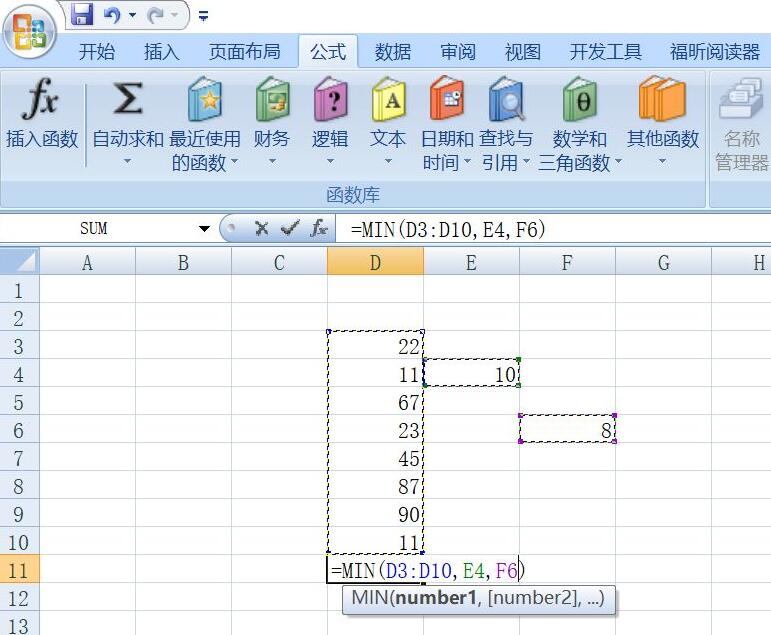
Task: Expand the 自动求和 dropdown arrow
Action: coord(127,161)
